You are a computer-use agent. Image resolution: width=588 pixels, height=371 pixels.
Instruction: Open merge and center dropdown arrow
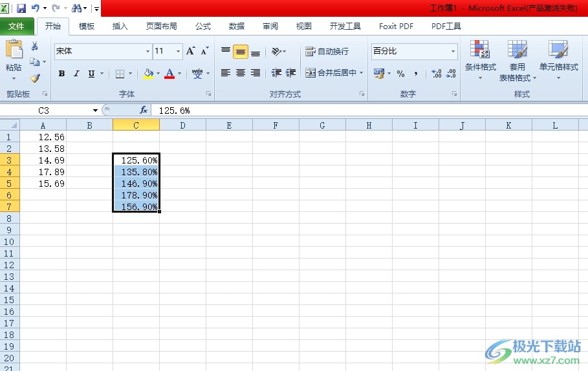tap(361, 72)
